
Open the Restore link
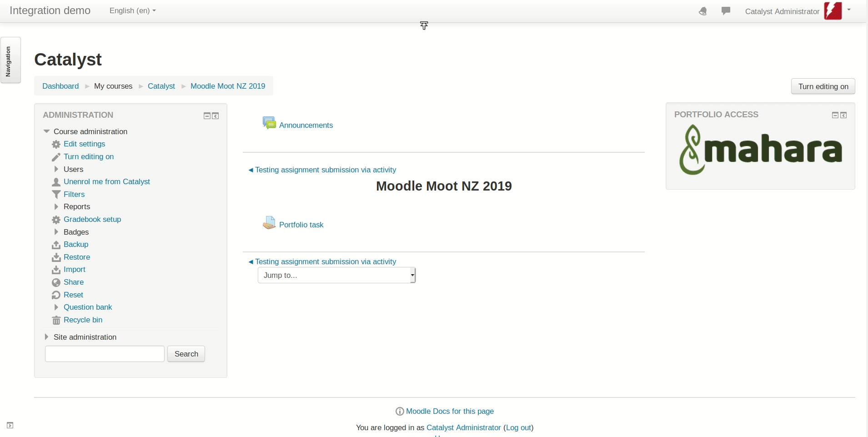[77, 257]
